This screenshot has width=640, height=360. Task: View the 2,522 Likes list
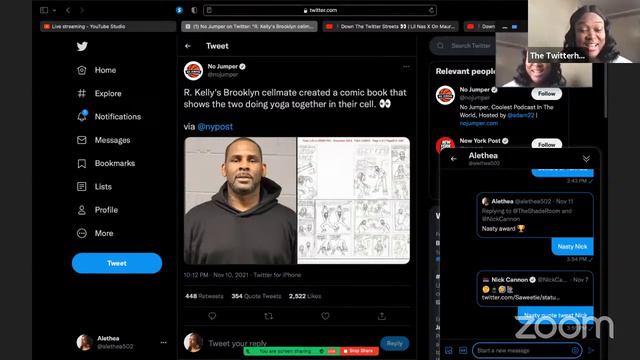[305, 296]
